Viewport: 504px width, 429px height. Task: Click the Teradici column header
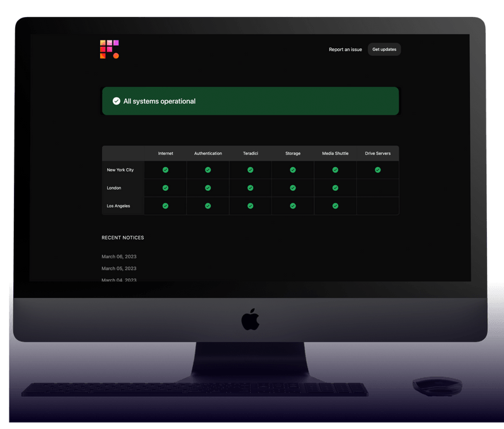pyautogui.click(x=250, y=154)
